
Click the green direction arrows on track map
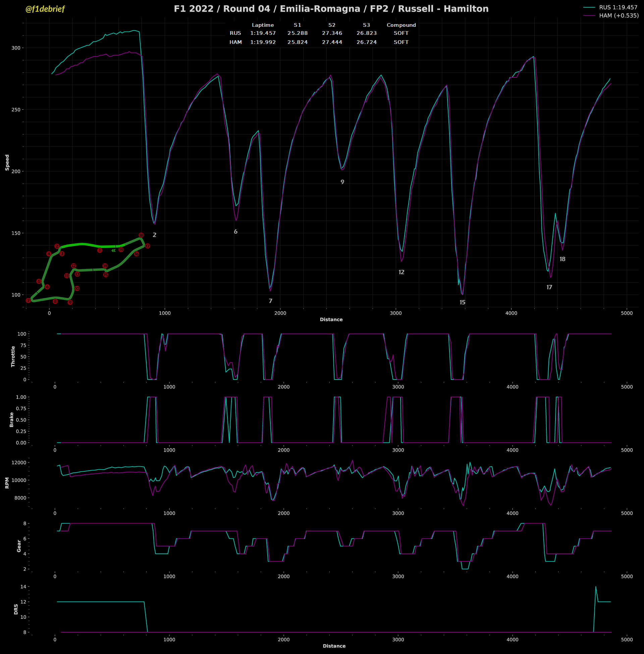(x=113, y=250)
